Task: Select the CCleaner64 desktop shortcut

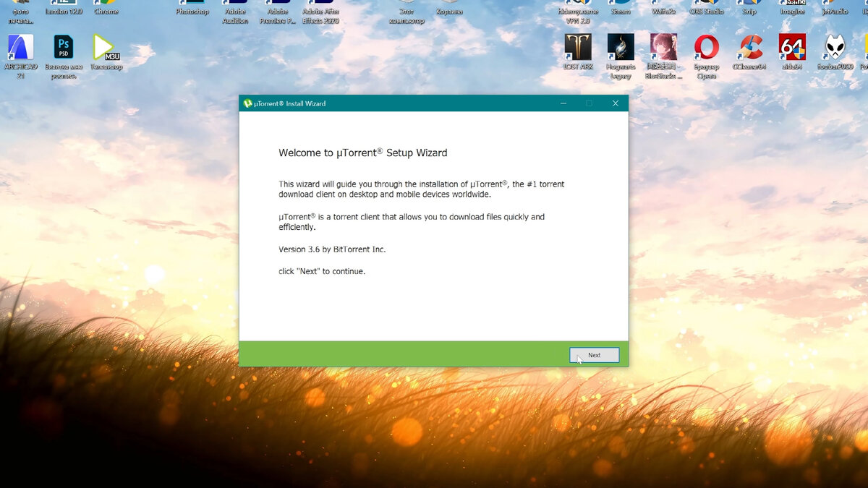Action: click(x=749, y=52)
